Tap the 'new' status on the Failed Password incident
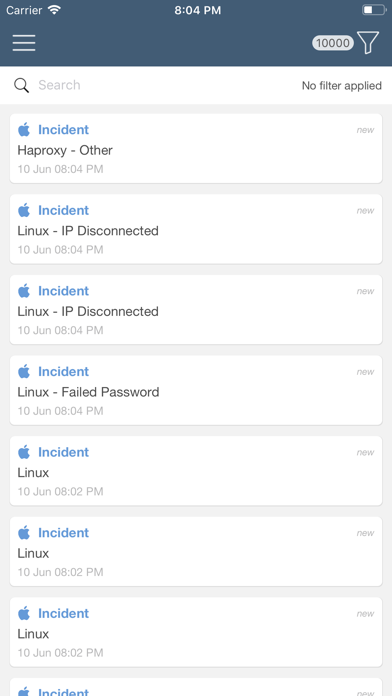This screenshot has height=696, width=392. (365, 372)
